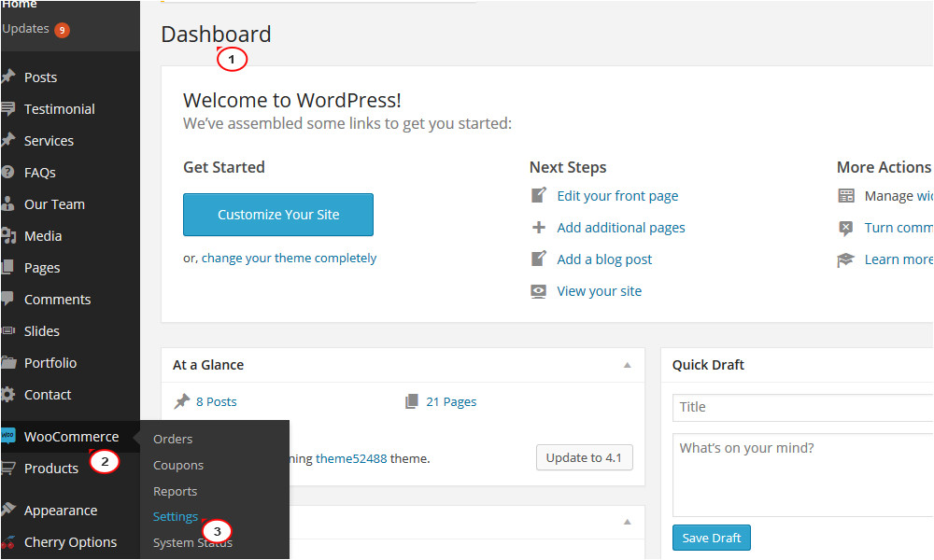This screenshot has width=934, height=560.
Task: Follow the 'change your theme completely' link
Action: coord(289,258)
